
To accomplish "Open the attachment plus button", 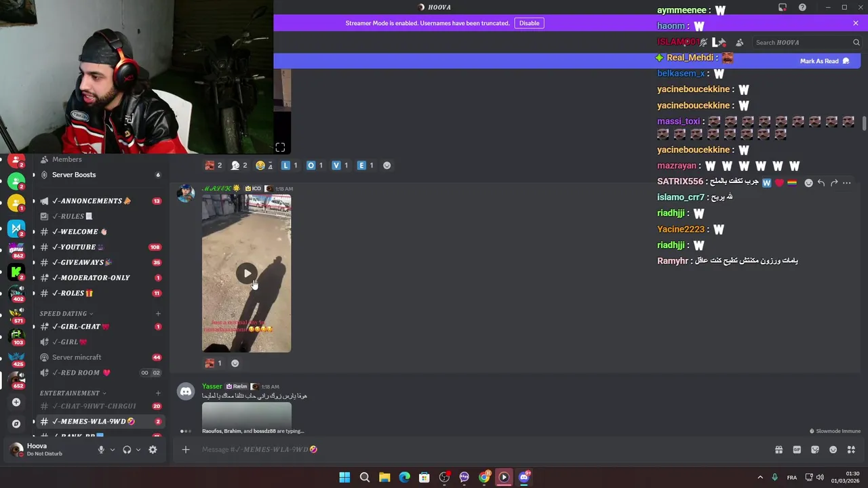I will 185,449.
